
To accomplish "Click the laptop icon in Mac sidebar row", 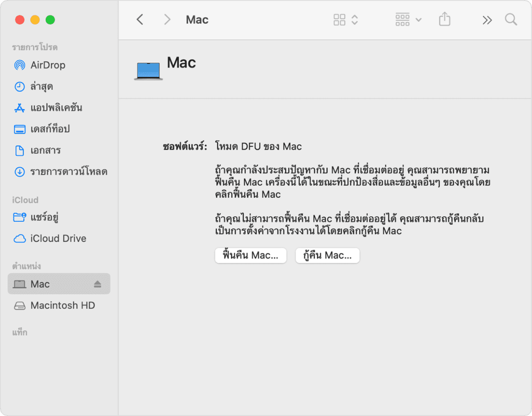I will (20, 284).
